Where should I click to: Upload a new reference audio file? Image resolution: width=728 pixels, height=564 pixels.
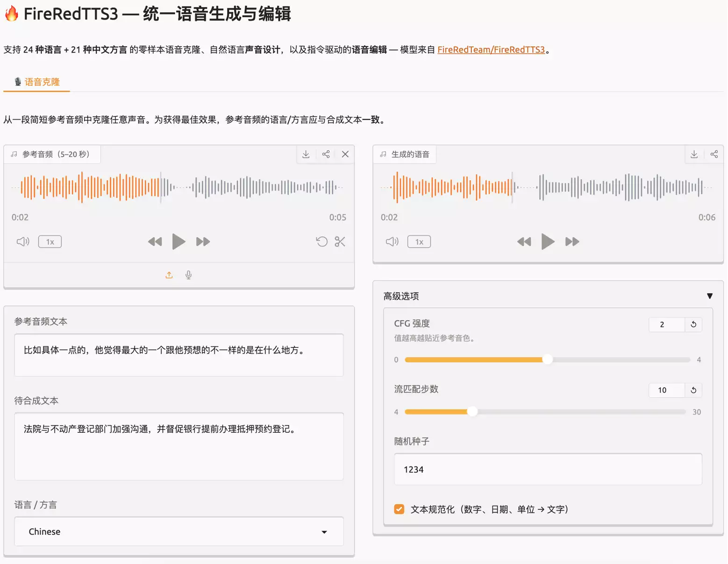point(169,275)
